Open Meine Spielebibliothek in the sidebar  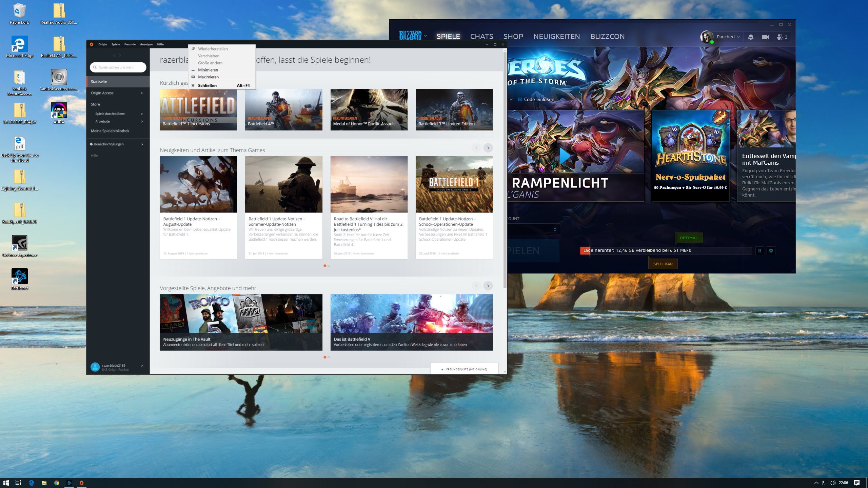pyautogui.click(x=110, y=131)
